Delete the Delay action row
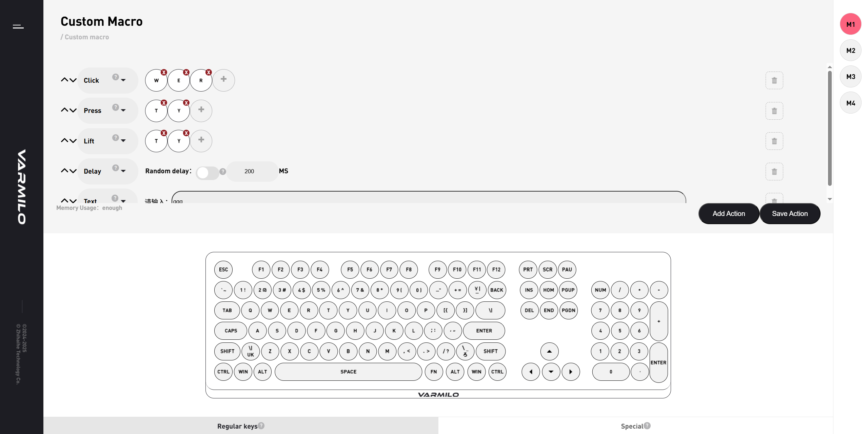 click(774, 172)
